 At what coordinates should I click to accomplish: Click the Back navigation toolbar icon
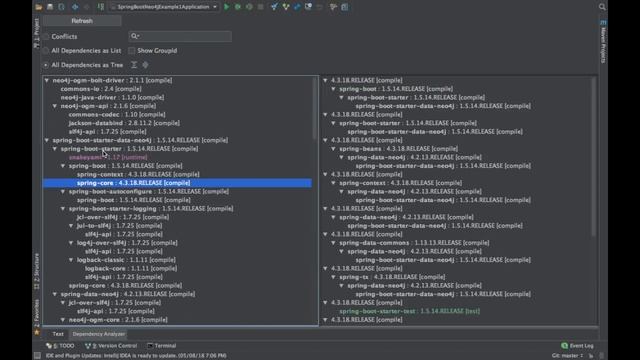pos(75,7)
